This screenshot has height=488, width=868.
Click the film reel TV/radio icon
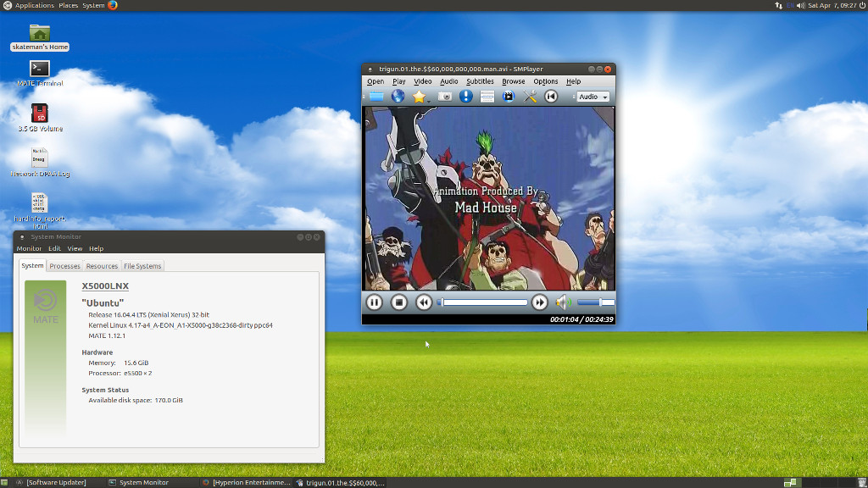click(x=509, y=97)
